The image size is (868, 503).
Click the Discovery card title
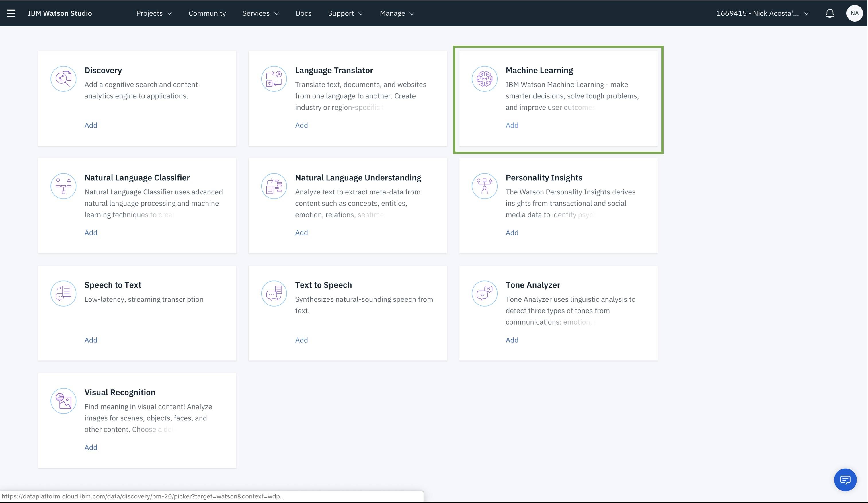[x=103, y=70]
